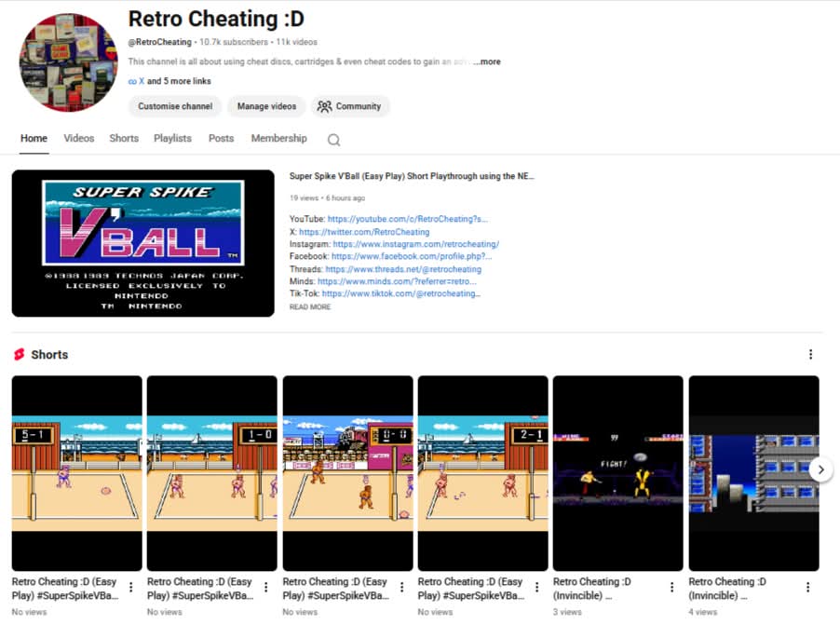This screenshot has height=625, width=840.
Task: Open the Shorts tab
Action: click(x=124, y=138)
